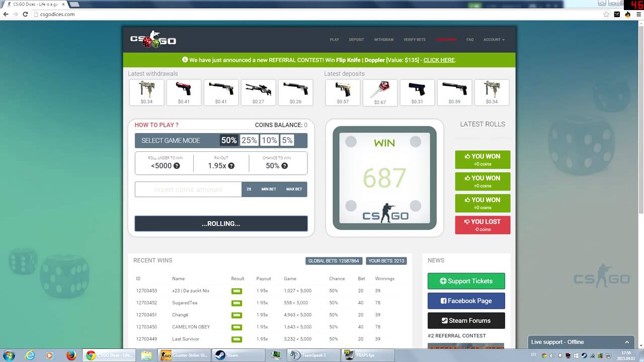
Task: Click the Windows taskbar clock
Action: 626,355
